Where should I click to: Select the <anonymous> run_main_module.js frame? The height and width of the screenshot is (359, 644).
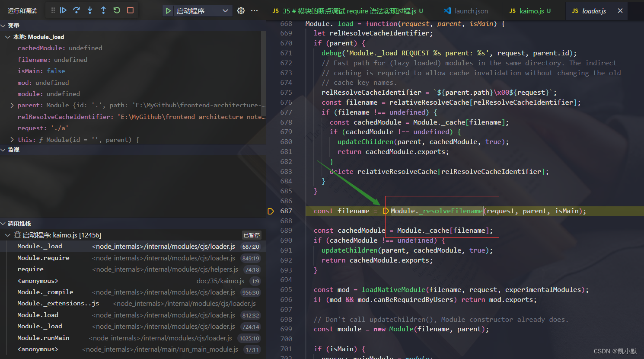(x=133, y=349)
